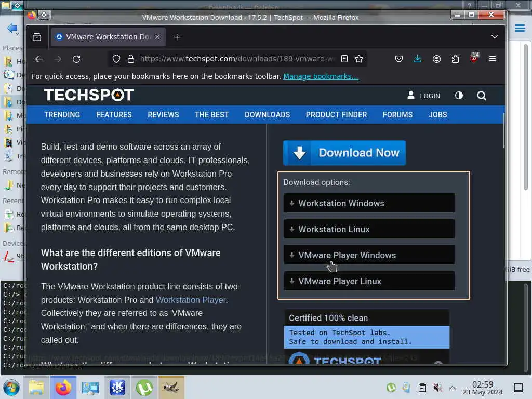The image size is (532, 399).
Task: Toggle reader view in the address bar
Action: click(x=344, y=59)
